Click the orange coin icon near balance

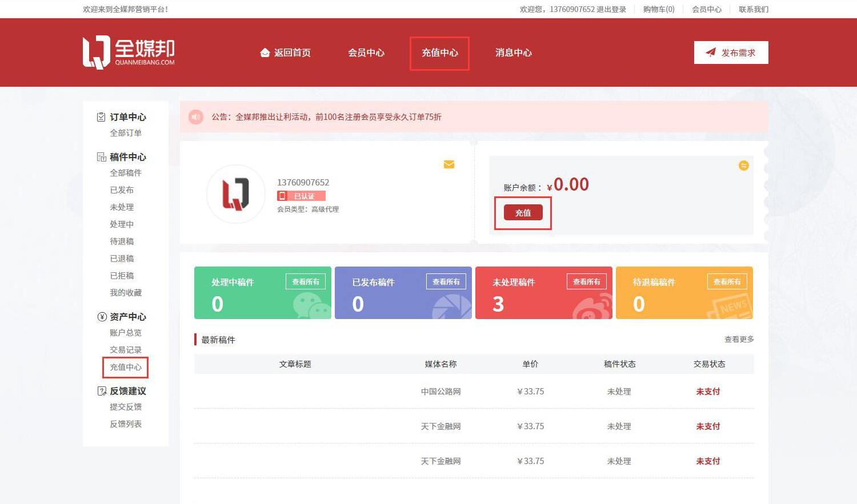point(744,166)
